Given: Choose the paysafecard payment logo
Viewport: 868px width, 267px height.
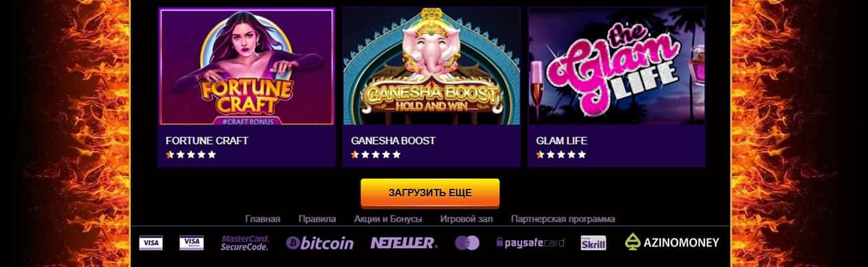Looking at the screenshot, I should (530, 243).
